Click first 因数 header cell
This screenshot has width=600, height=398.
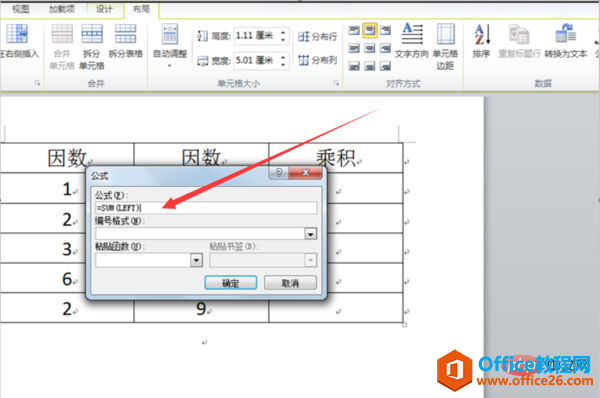(67, 158)
